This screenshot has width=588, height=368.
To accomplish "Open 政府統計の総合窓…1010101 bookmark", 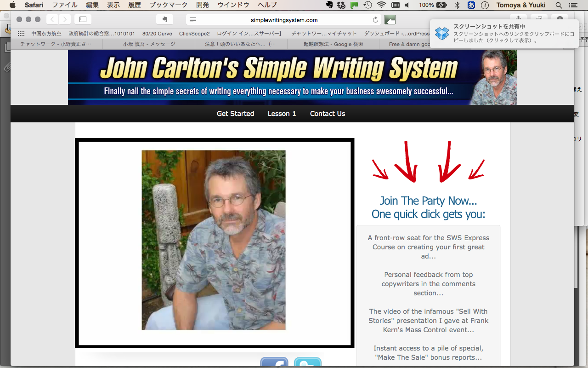I will (x=102, y=34).
